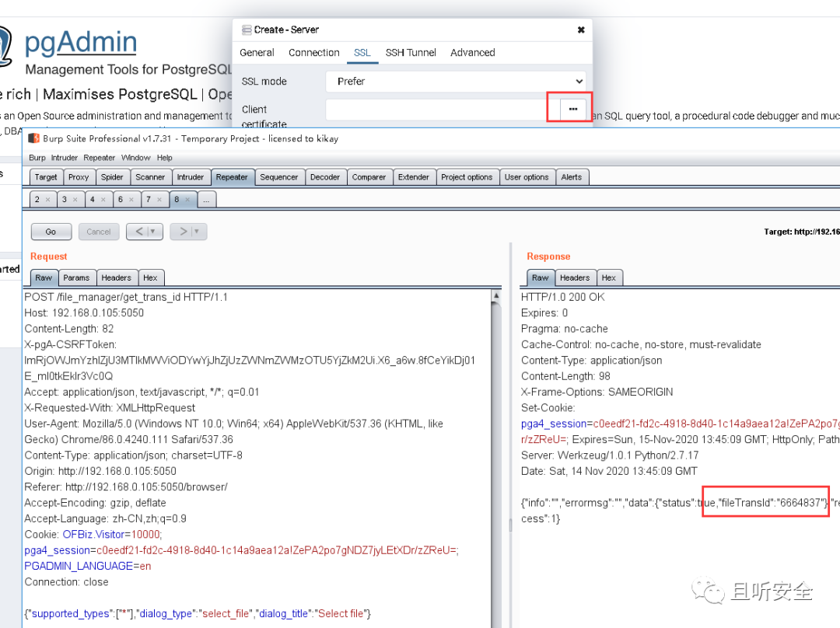Screen dimensions: 840x628
Task: Click the pga4_session cookie value in request
Action: pos(276,550)
